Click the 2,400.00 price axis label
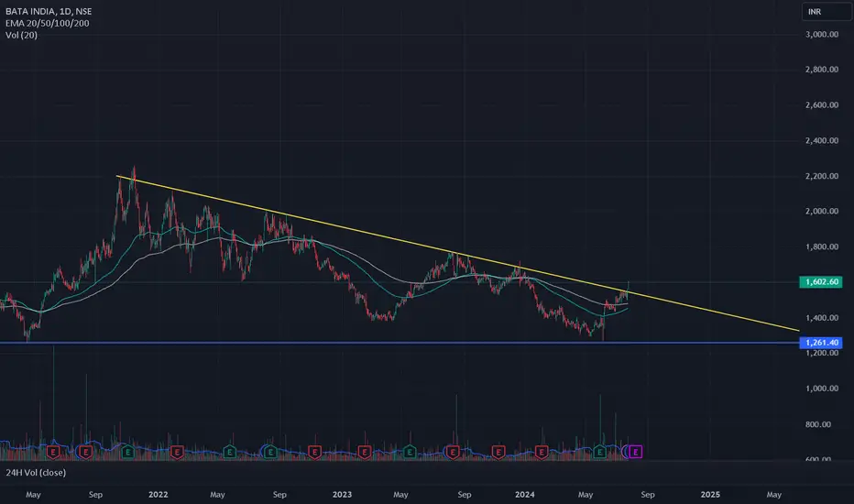The image size is (854, 504). point(822,140)
